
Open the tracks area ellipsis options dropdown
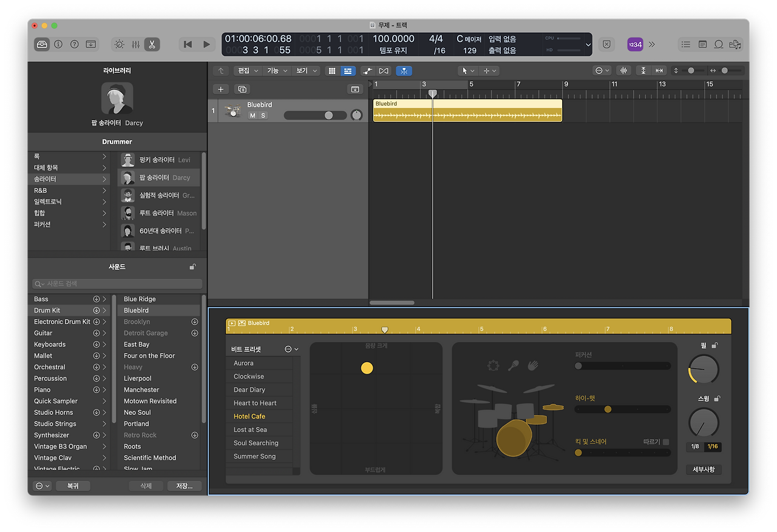point(602,71)
